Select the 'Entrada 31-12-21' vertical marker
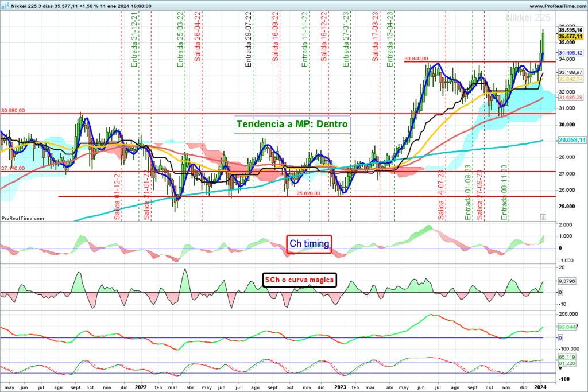The height and width of the screenshot is (392, 588). click(x=134, y=40)
